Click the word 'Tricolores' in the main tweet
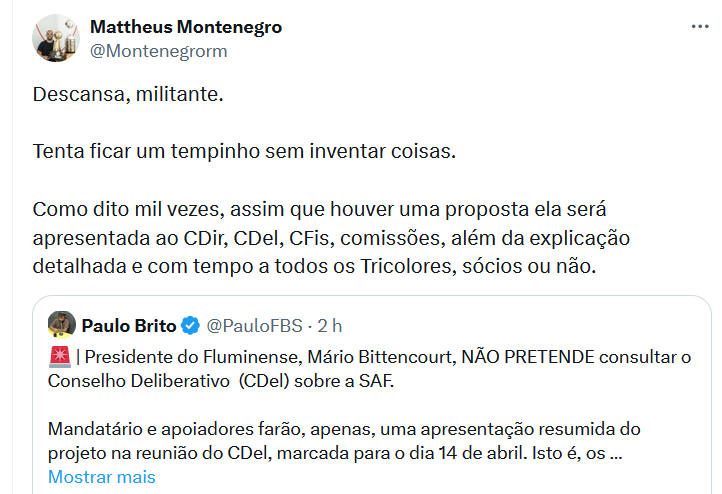Image resolution: width=722 pixels, height=494 pixels. point(408,266)
